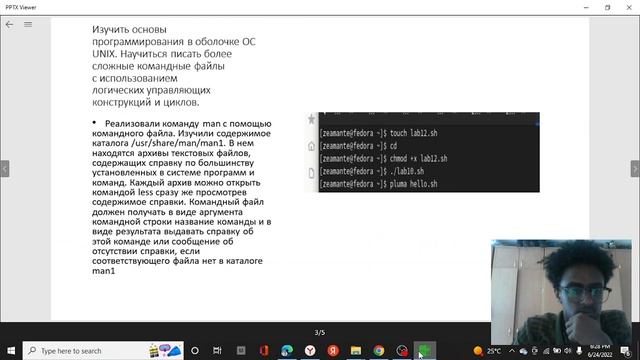The height and width of the screenshot is (360, 640).
Task: Open the Windows Start menu
Action: coord(11,351)
